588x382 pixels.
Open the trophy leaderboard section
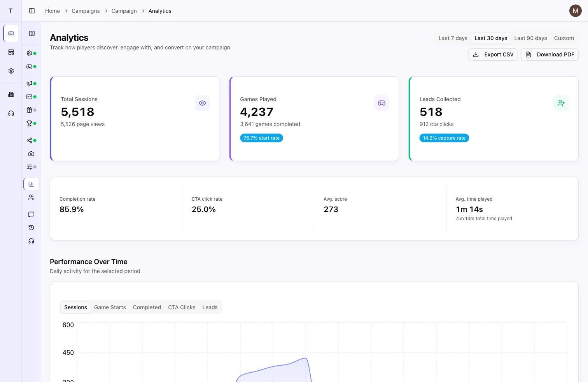pos(30,123)
